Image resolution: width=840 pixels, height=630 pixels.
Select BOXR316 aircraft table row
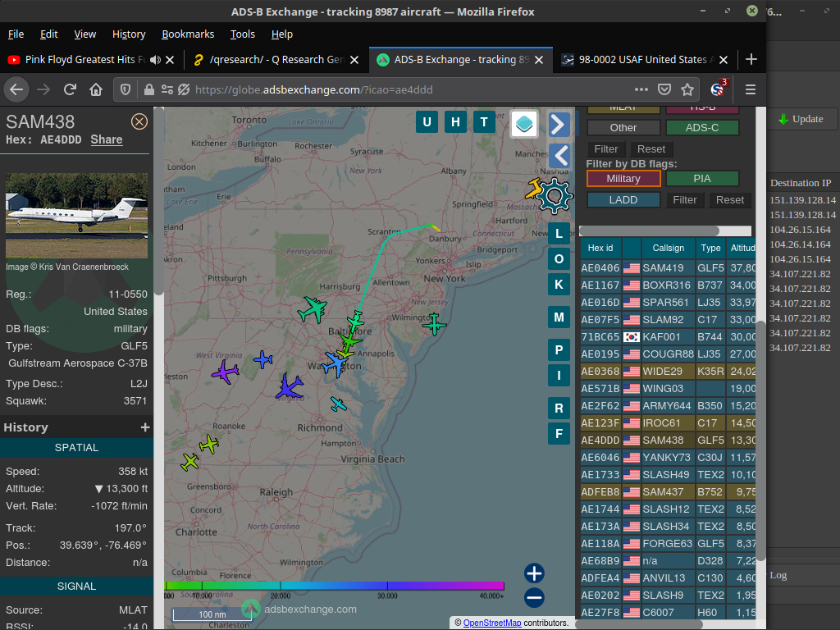668,285
